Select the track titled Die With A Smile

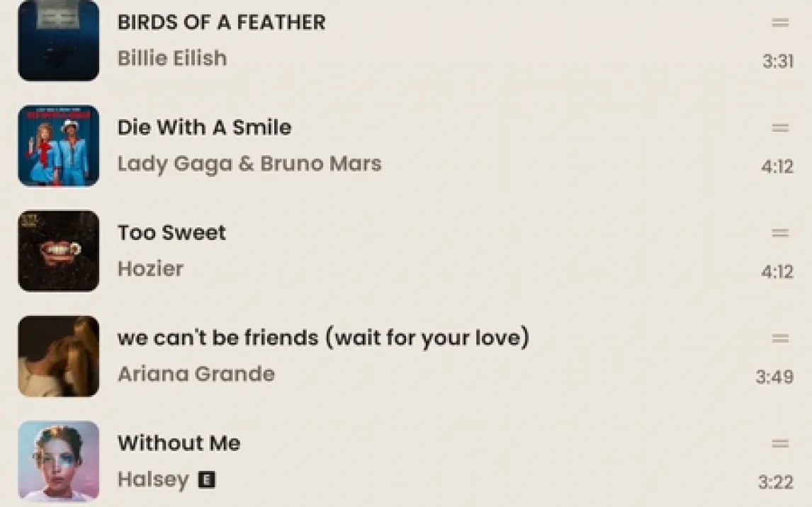point(205,127)
